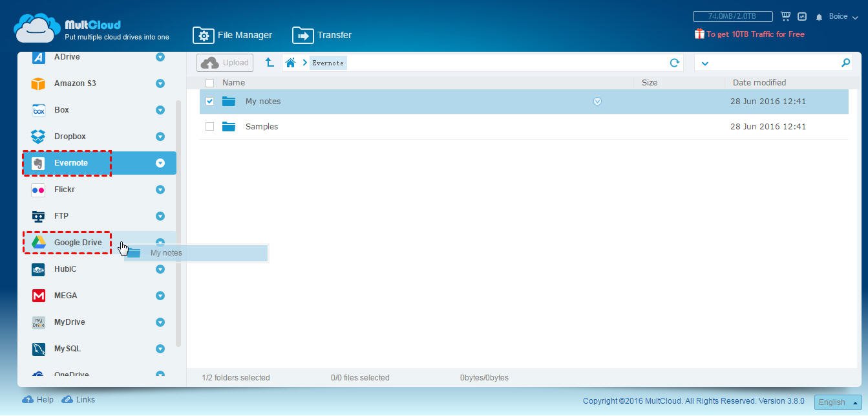Toggle the select-all checkbox in header

coord(209,83)
